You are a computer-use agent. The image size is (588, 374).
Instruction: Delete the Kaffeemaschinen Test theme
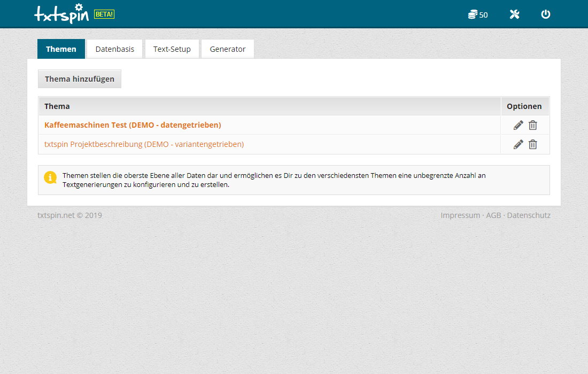tap(533, 125)
